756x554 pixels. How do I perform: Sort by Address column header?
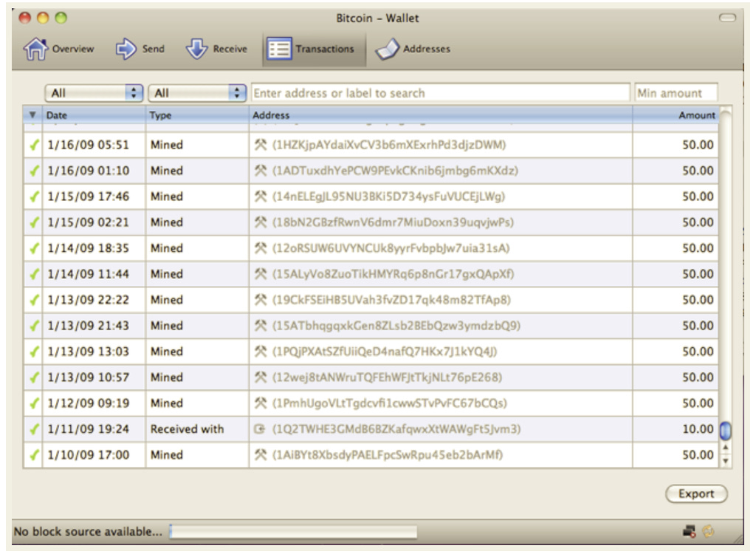click(x=441, y=114)
